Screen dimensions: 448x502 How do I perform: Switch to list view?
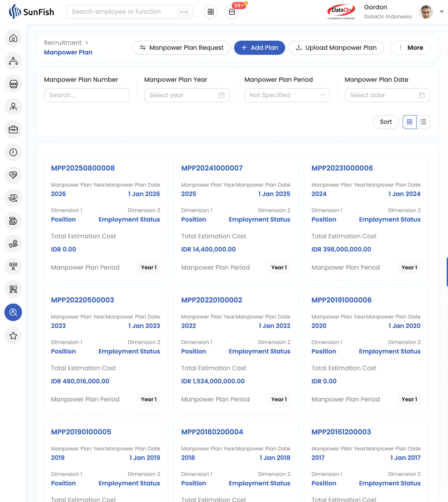pyautogui.click(x=423, y=122)
